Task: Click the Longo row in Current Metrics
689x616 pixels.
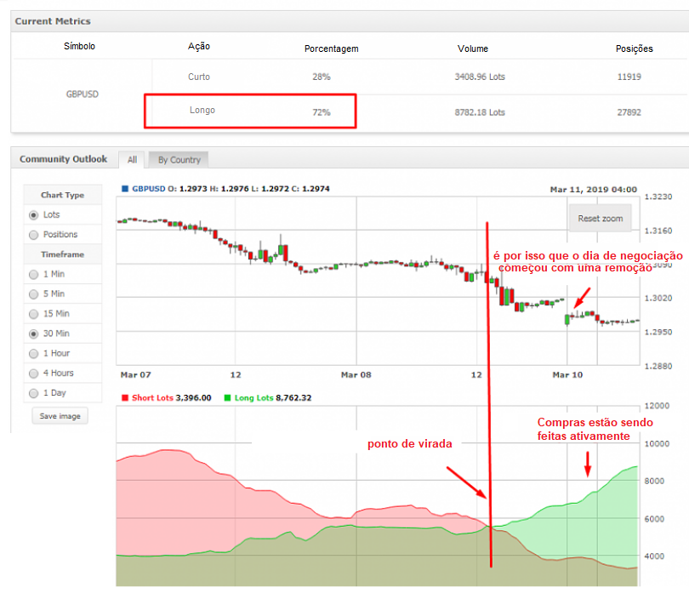Action: click(202, 111)
